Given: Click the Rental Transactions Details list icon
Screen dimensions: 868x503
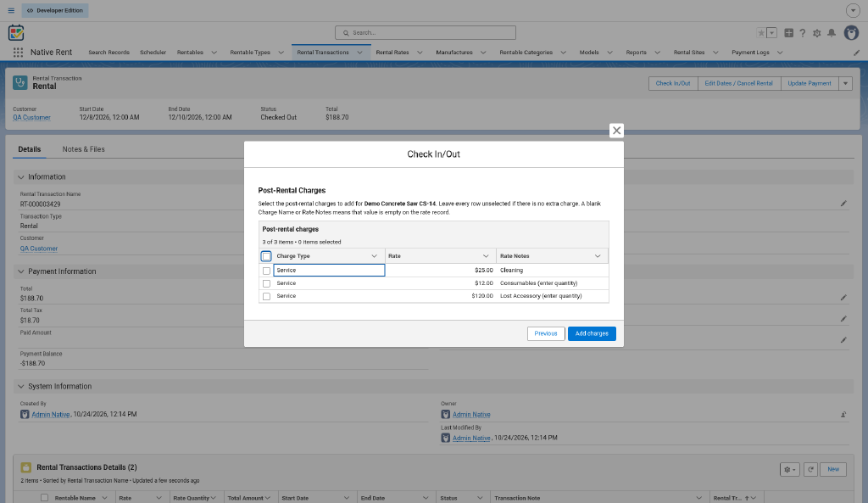Looking at the screenshot, I should point(26,467).
